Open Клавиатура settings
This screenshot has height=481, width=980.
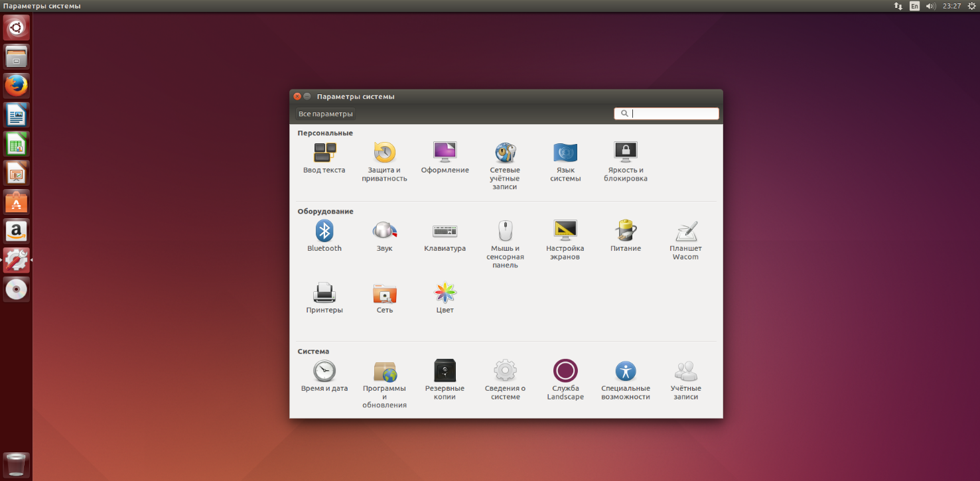pos(445,237)
